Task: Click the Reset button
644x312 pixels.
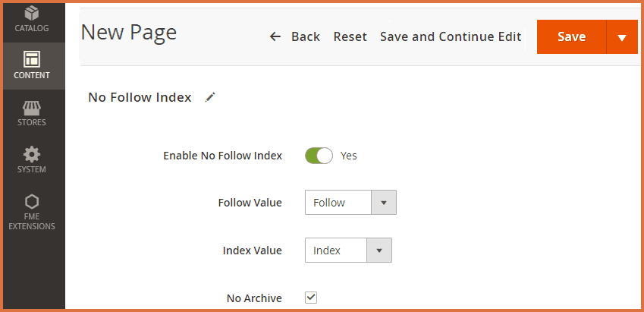Action: (x=350, y=36)
